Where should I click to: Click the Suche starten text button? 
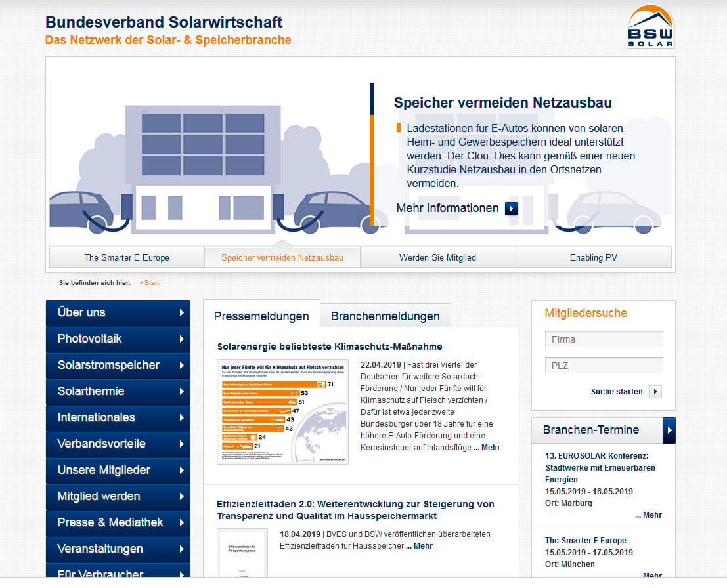tap(617, 392)
